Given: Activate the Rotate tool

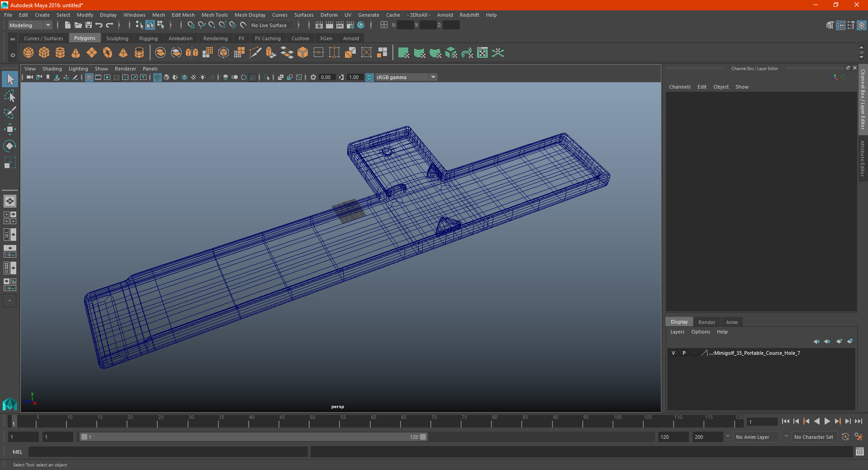Looking at the screenshot, I should (x=9, y=146).
